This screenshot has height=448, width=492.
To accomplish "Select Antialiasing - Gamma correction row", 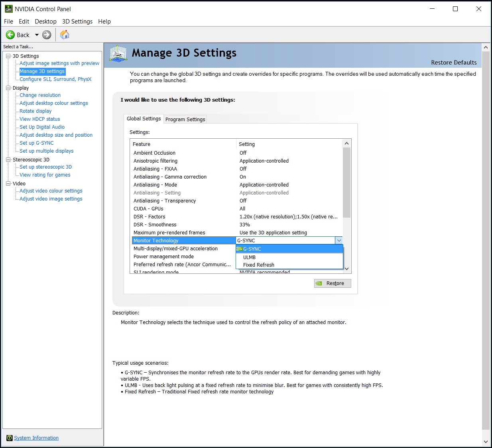I will pyautogui.click(x=236, y=177).
